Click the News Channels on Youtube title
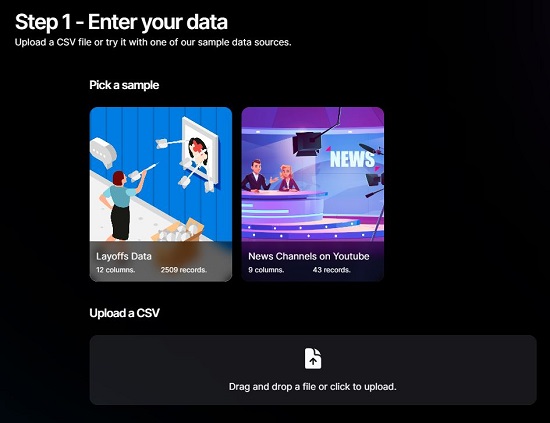550x423 pixels. 309,256
